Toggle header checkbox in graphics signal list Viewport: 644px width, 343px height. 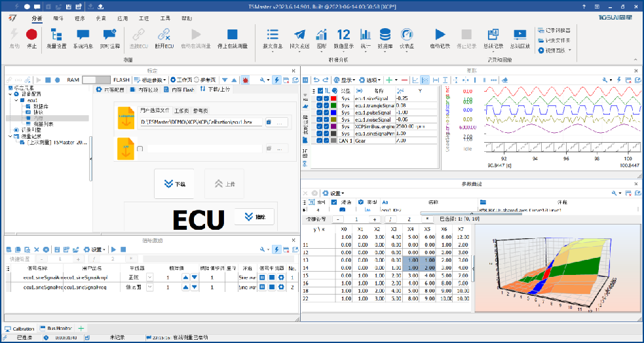(320, 91)
